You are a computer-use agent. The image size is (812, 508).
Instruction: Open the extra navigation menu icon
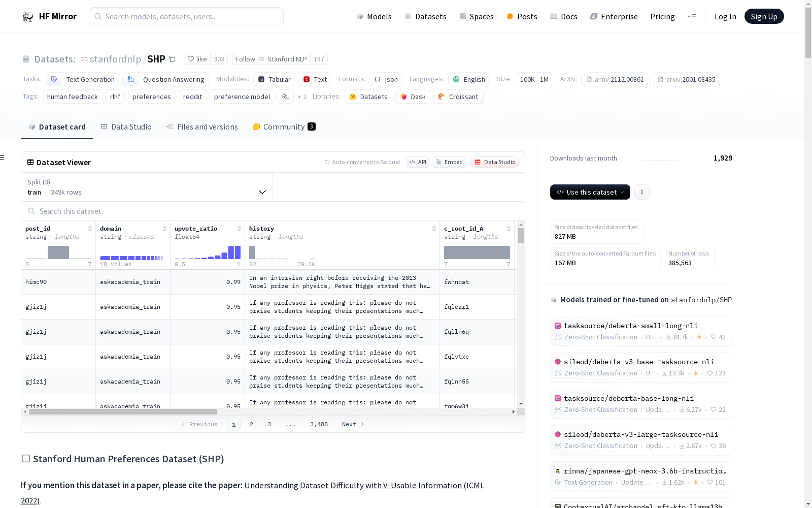692,16
